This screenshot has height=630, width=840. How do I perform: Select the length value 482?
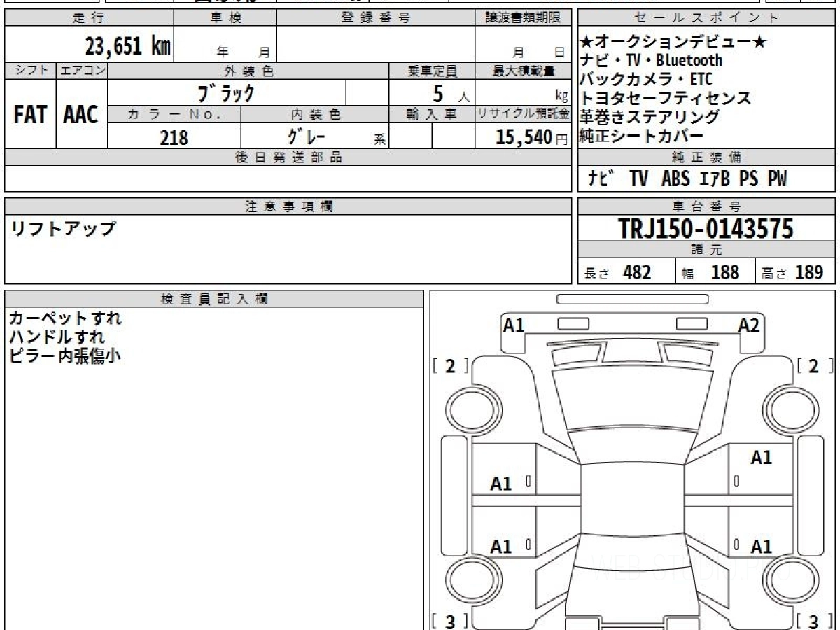637,272
